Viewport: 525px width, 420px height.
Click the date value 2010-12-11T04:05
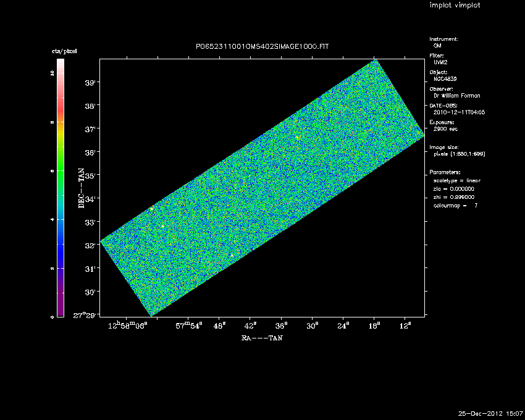459,112
